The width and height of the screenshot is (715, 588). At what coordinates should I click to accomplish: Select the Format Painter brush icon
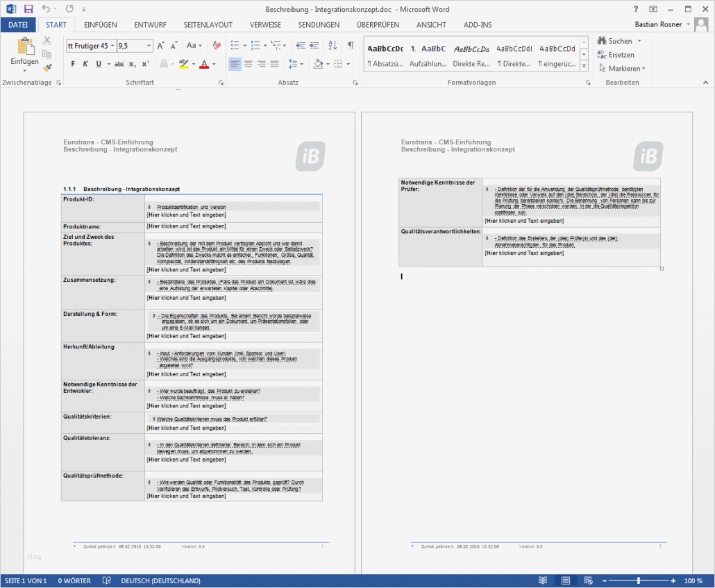[47, 67]
